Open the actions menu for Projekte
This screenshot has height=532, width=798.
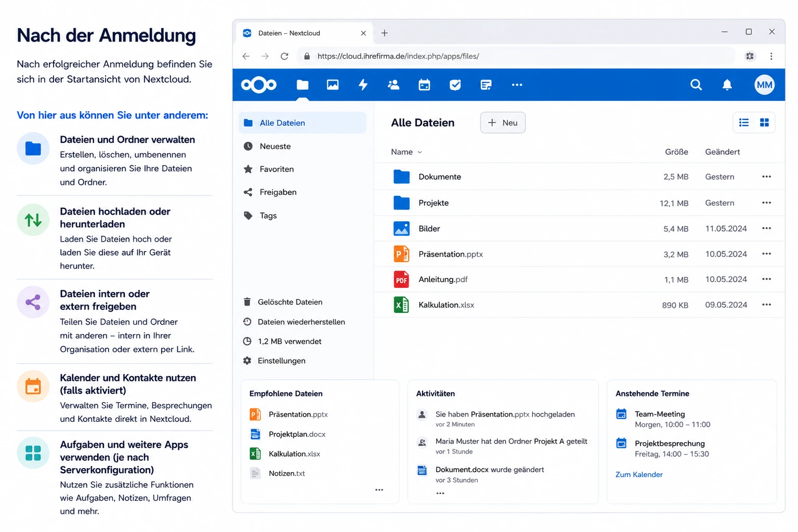(x=766, y=203)
